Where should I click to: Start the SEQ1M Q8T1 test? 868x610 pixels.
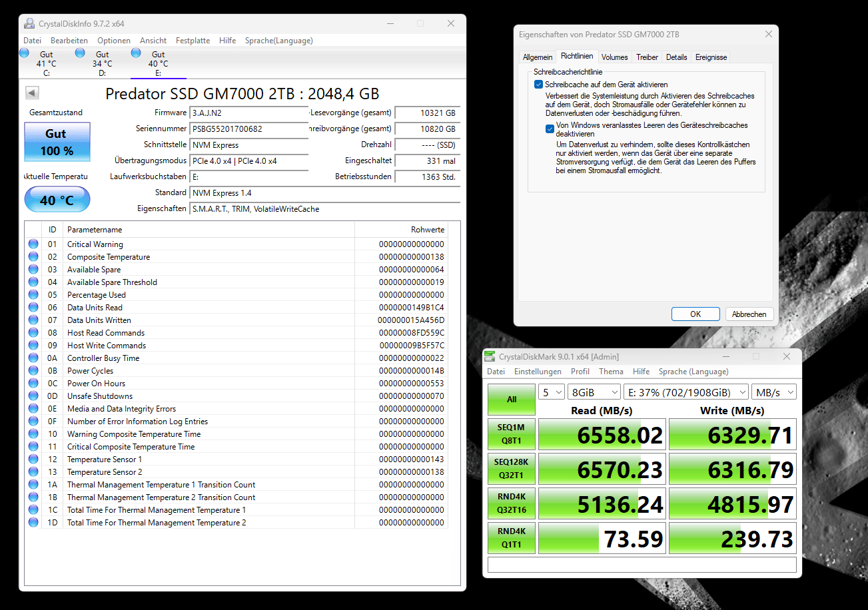point(512,435)
